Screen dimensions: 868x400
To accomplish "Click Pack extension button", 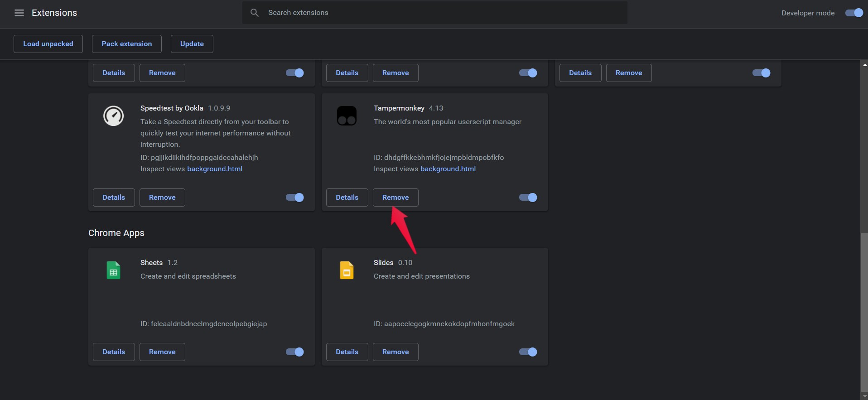I will [127, 44].
